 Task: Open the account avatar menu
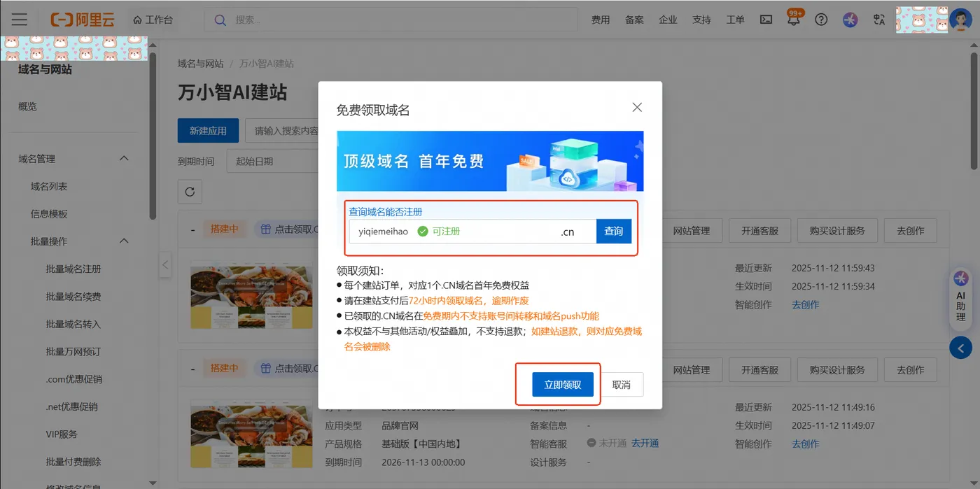(960, 19)
